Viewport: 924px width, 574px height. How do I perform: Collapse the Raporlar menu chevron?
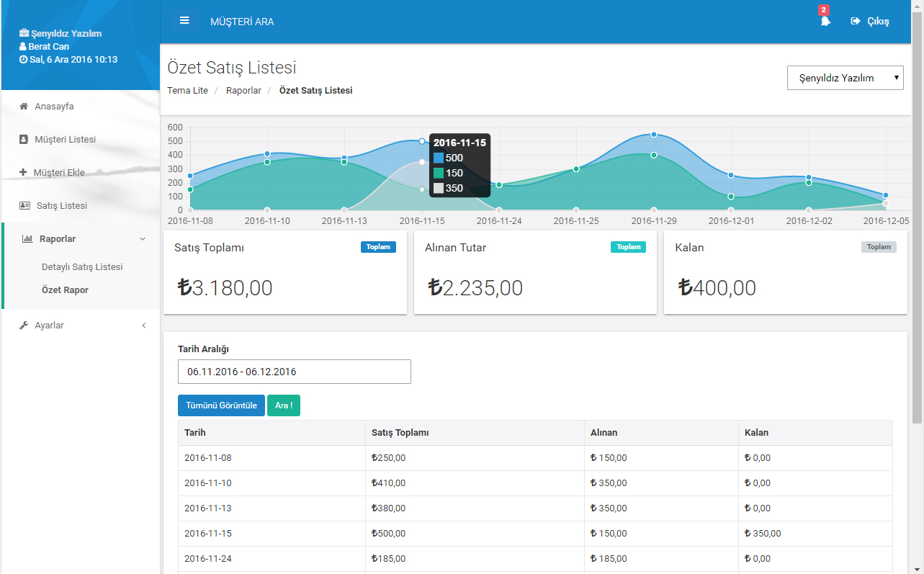click(143, 239)
